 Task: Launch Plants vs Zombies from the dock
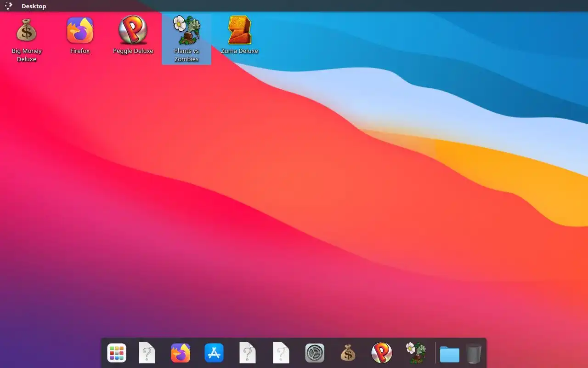[x=416, y=353]
